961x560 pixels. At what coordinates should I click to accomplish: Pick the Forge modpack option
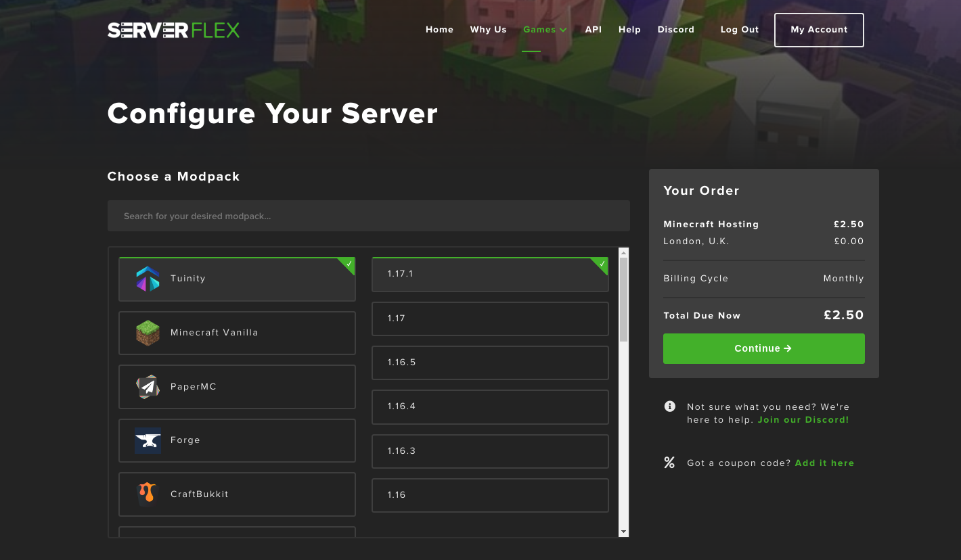coord(237,440)
